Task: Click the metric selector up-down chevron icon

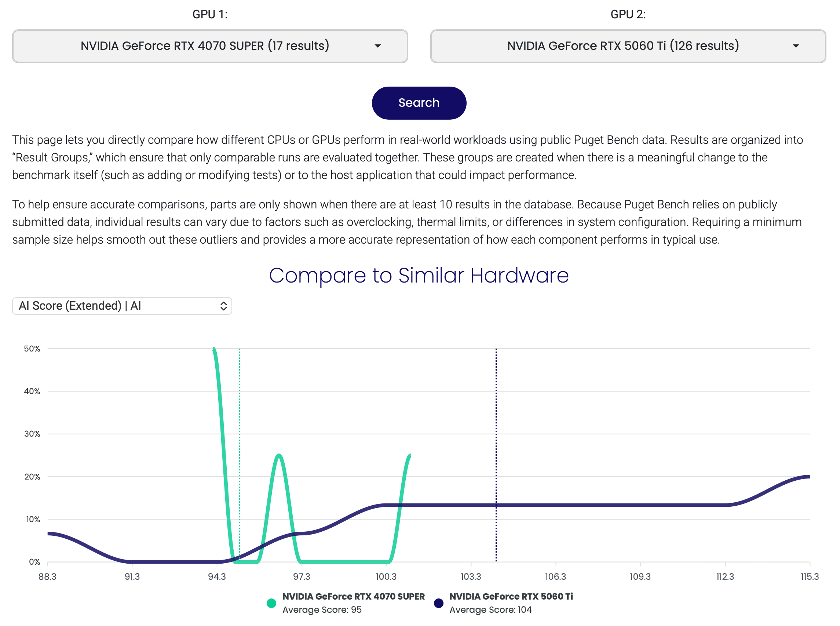Action: (x=224, y=306)
